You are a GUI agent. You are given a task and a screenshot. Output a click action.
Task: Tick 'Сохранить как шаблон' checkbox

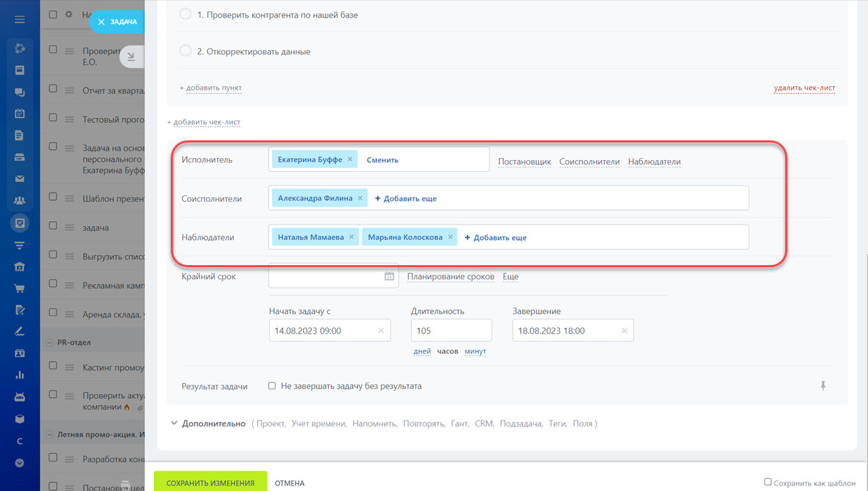point(768,482)
